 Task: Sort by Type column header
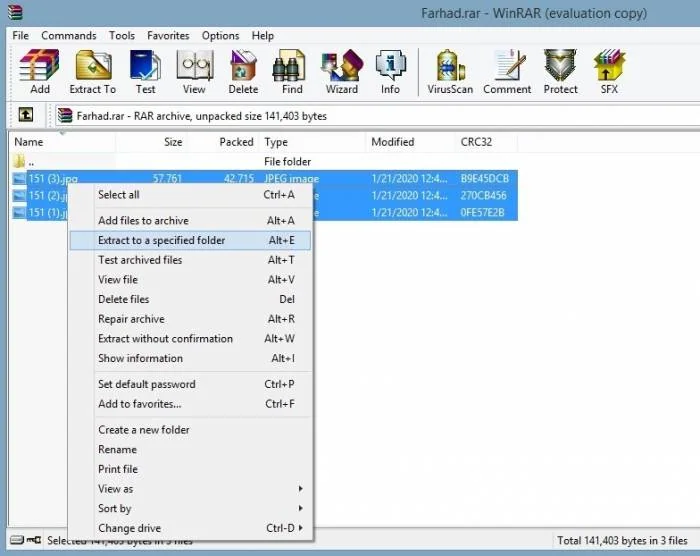point(312,142)
